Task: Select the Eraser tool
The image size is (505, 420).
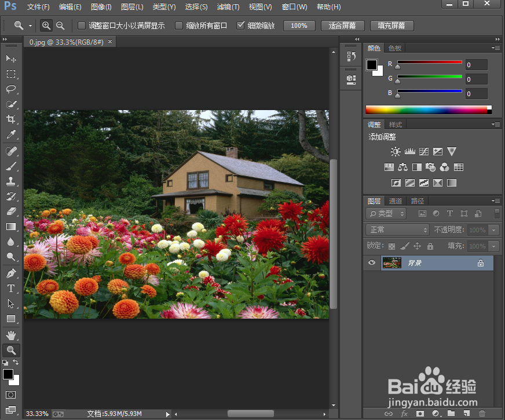Action: click(11, 211)
